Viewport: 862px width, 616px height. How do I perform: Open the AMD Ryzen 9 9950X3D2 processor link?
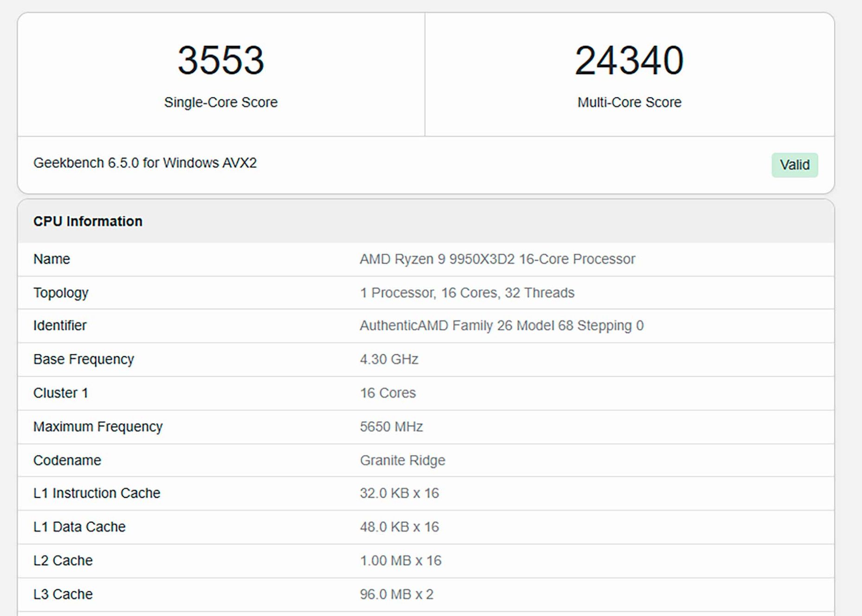coord(497,259)
